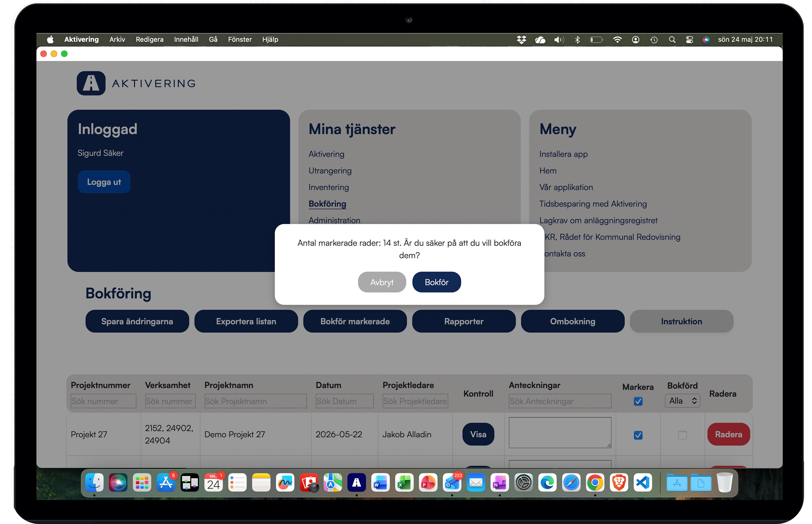Open the sound volume menu bar control
The height and width of the screenshot is (524, 812).
click(559, 40)
